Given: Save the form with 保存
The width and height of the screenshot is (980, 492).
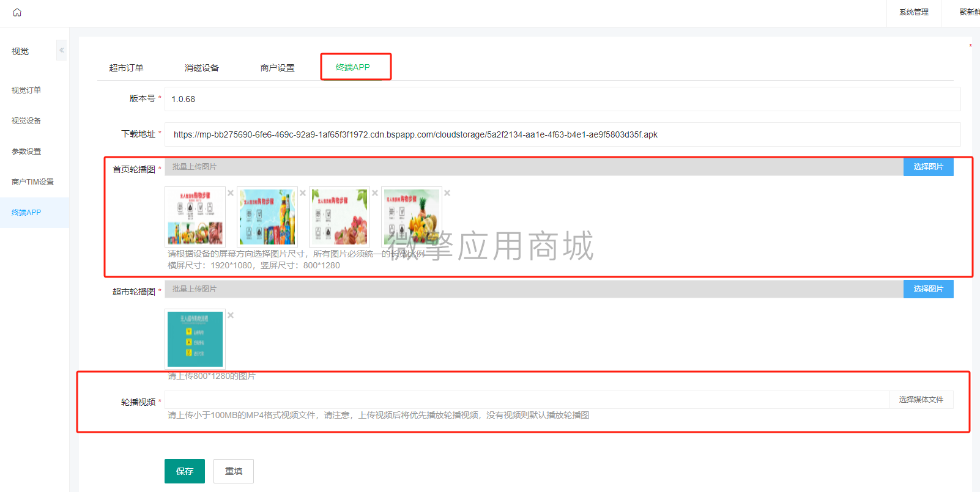Looking at the screenshot, I should 185,471.
